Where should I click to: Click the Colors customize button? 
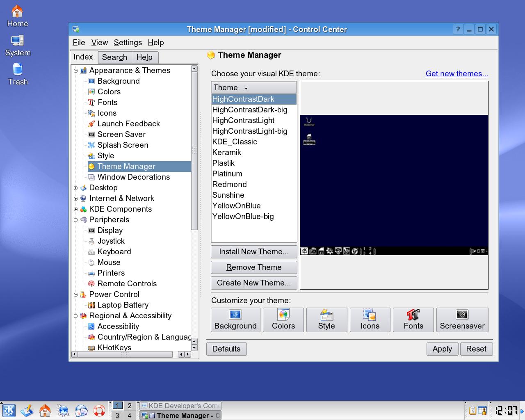point(283,320)
